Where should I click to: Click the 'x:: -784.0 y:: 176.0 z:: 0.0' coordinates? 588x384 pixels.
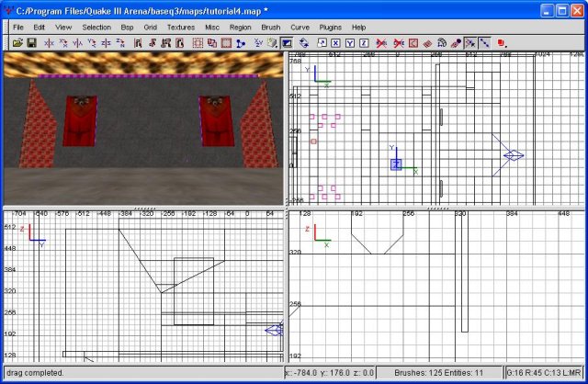tap(329, 373)
